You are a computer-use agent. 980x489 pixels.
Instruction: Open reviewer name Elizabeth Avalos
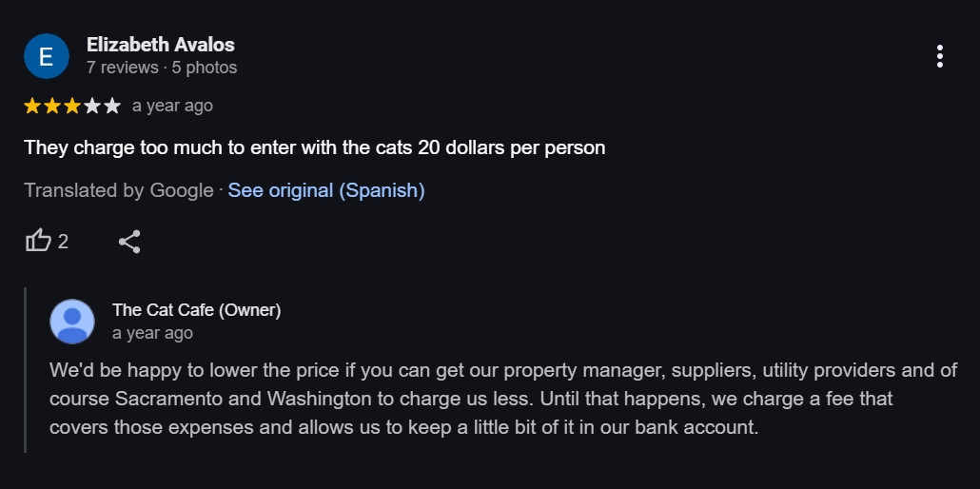tap(160, 45)
